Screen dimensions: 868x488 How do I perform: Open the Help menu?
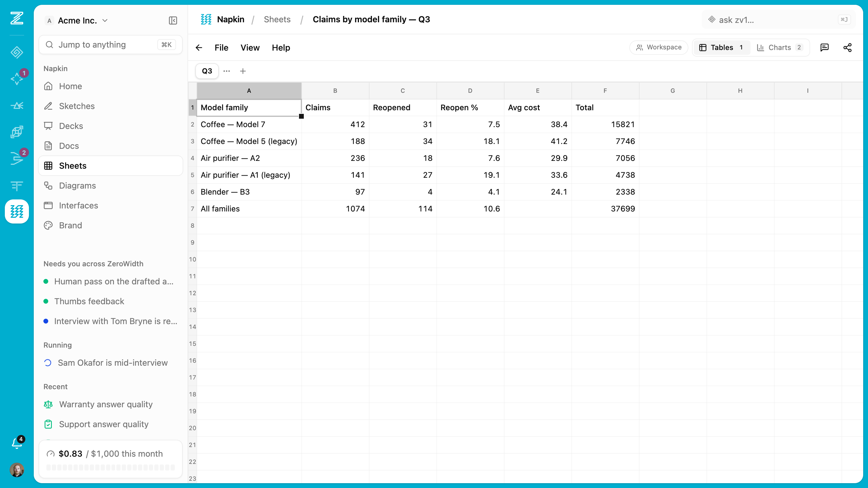pos(281,48)
